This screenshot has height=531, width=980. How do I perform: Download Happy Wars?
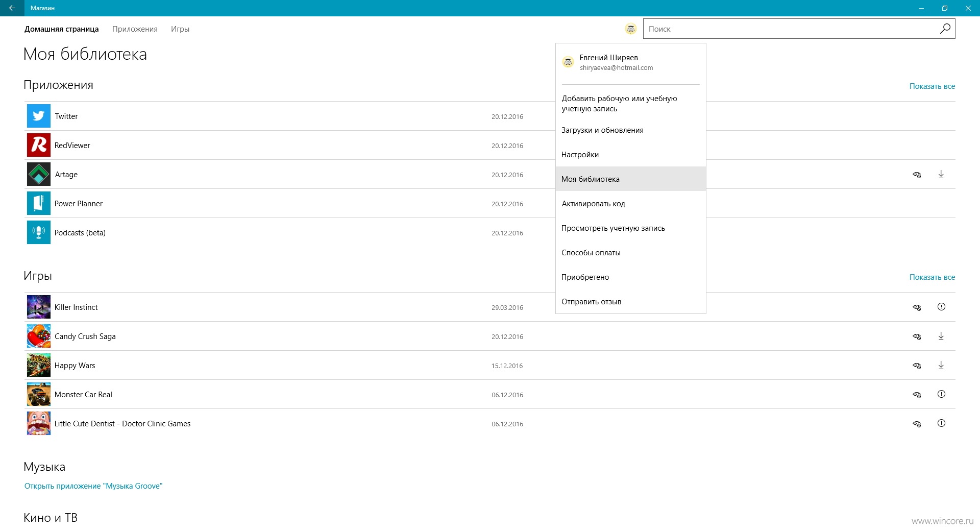pos(941,366)
